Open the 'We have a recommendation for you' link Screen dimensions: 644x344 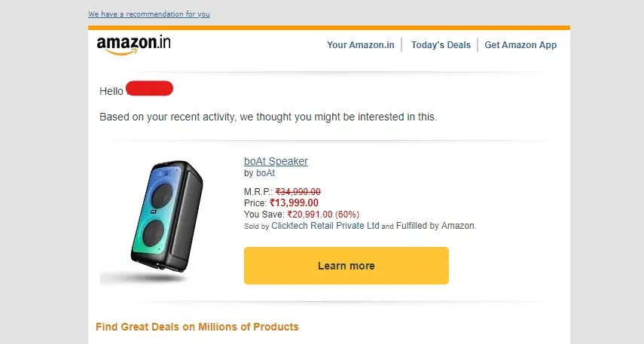tap(148, 14)
